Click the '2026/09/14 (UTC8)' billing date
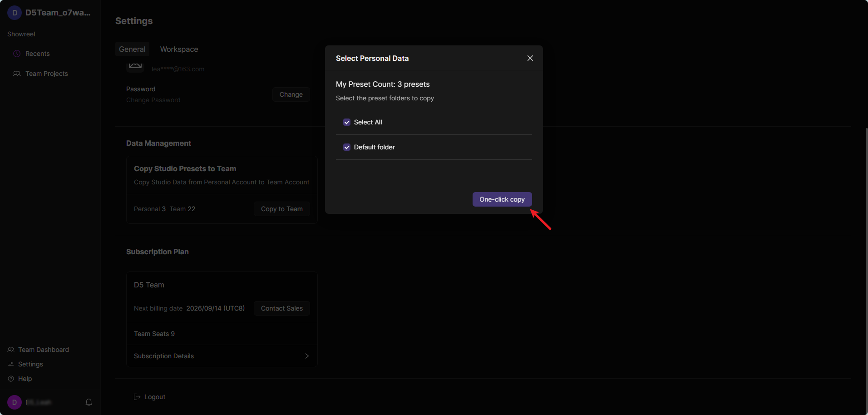 tap(216, 308)
